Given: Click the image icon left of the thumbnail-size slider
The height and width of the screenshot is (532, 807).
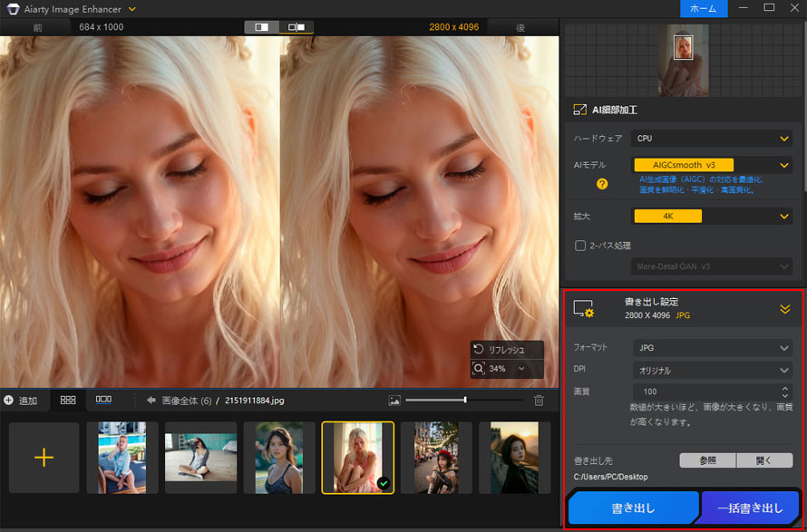Looking at the screenshot, I should click(x=394, y=401).
